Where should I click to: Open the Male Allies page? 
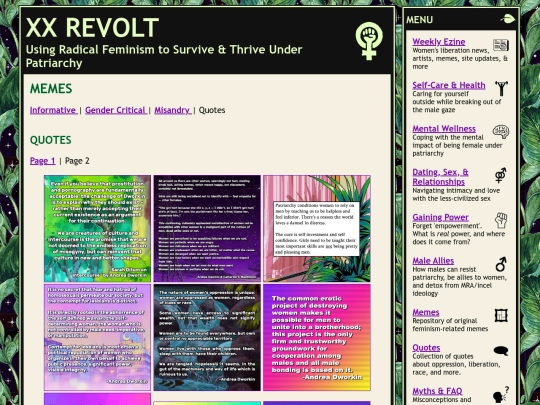(433, 261)
